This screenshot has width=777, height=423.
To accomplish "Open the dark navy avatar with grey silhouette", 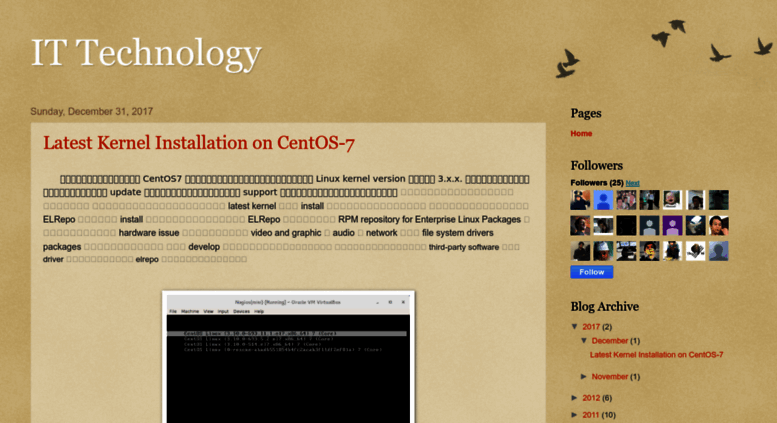I will pyautogui.click(x=649, y=225).
